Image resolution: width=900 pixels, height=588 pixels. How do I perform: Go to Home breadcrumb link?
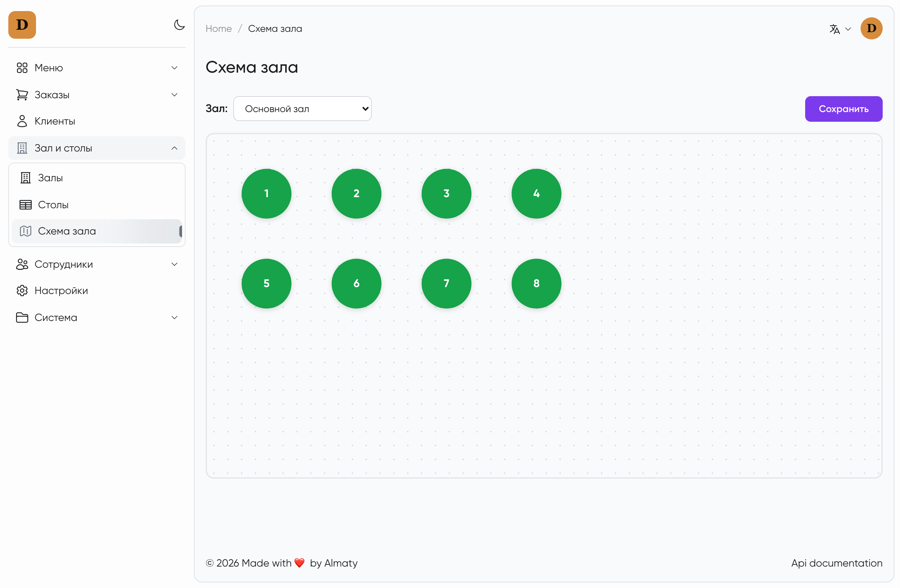point(218,29)
